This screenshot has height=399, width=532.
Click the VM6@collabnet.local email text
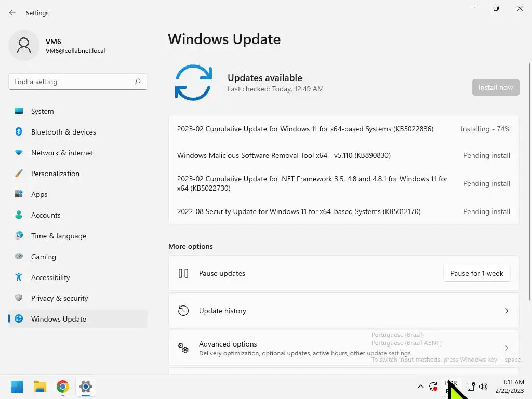click(x=75, y=51)
